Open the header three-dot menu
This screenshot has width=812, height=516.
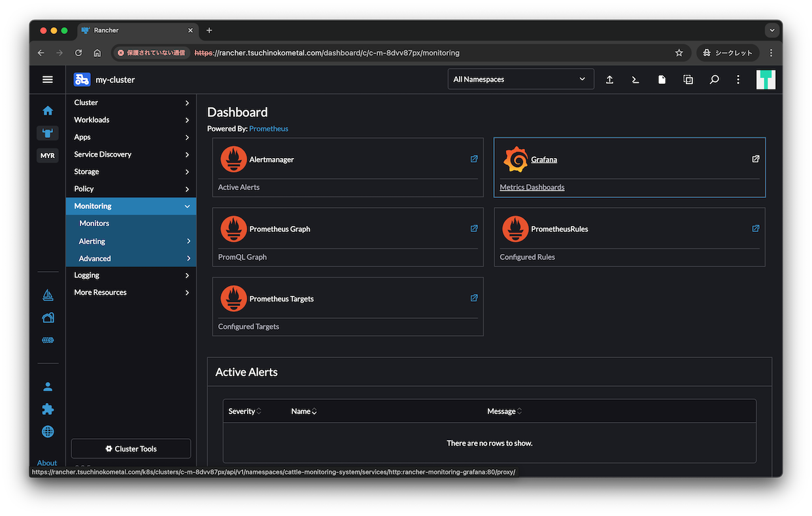(x=738, y=79)
